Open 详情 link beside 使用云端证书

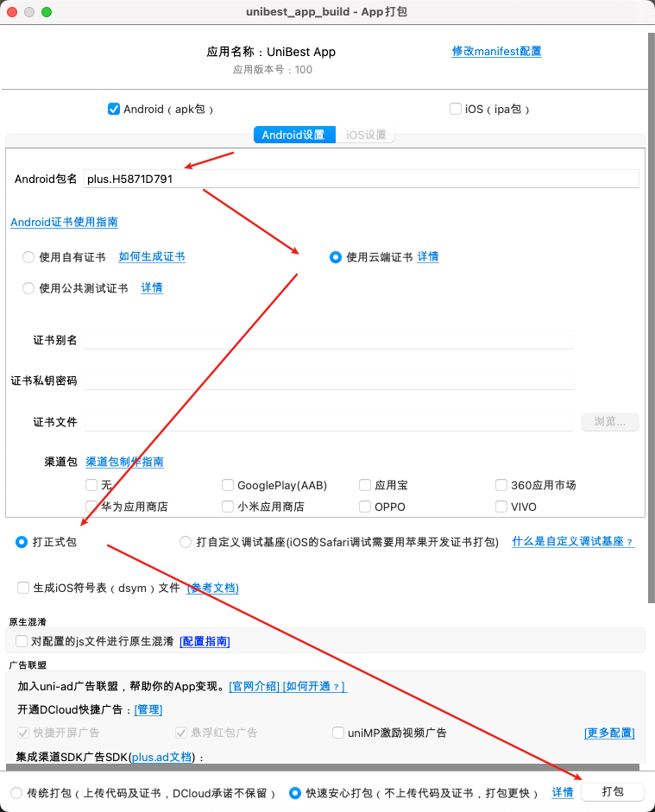point(428,256)
